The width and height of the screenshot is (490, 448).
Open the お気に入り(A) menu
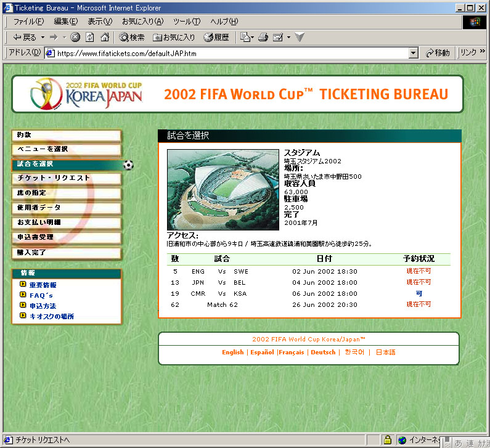tap(142, 21)
